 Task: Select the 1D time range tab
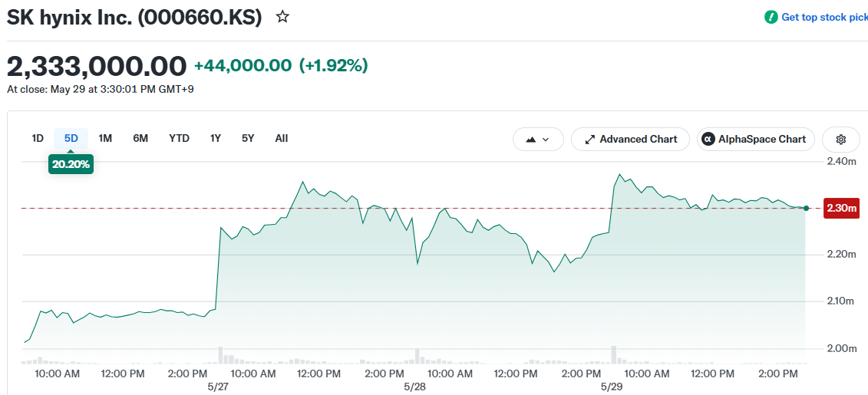(x=37, y=138)
